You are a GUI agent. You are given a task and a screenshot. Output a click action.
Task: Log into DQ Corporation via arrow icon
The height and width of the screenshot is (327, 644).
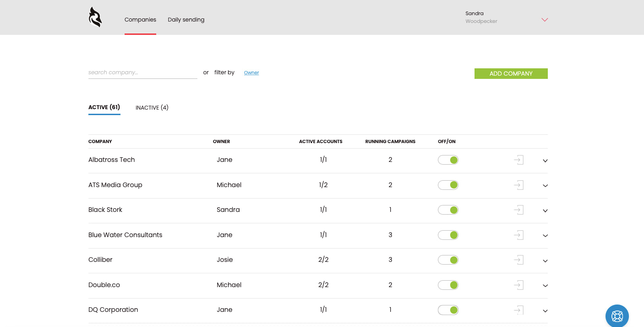pos(518,310)
